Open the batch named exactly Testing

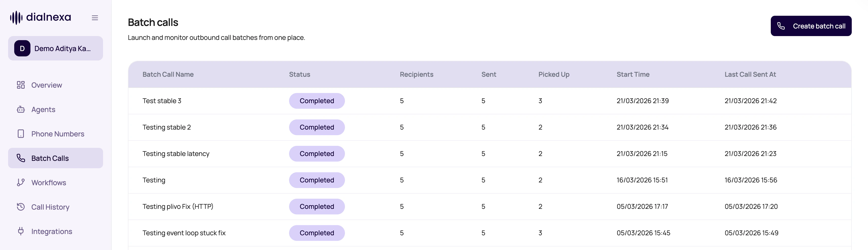coord(490,180)
